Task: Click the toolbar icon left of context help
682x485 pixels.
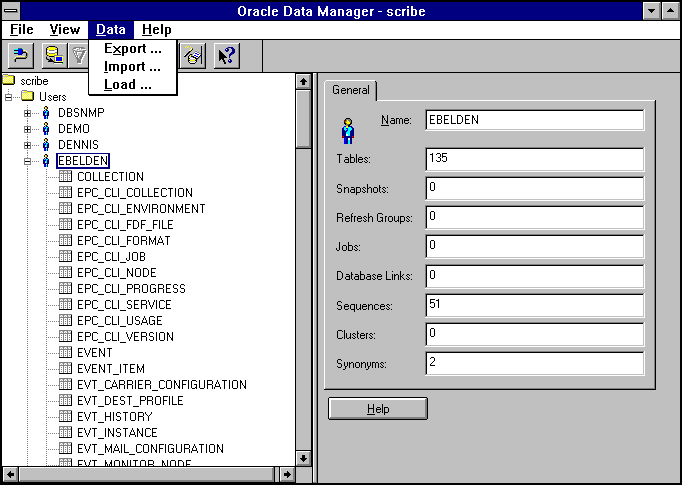Action: [194, 55]
